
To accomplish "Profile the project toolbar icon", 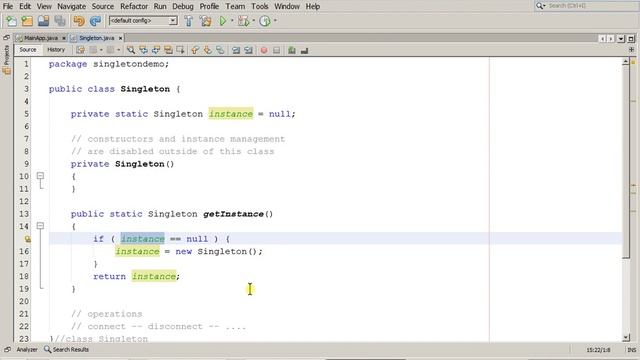I will [265, 21].
